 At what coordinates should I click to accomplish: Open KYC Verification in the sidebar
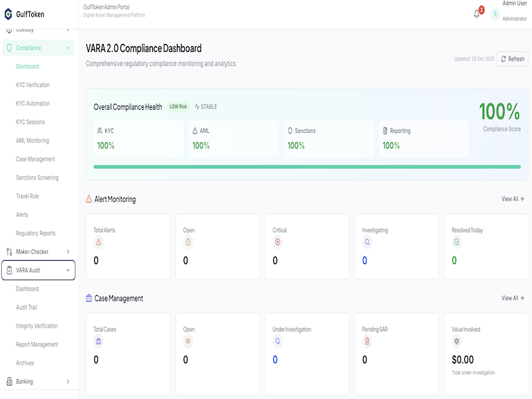pyautogui.click(x=33, y=85)
